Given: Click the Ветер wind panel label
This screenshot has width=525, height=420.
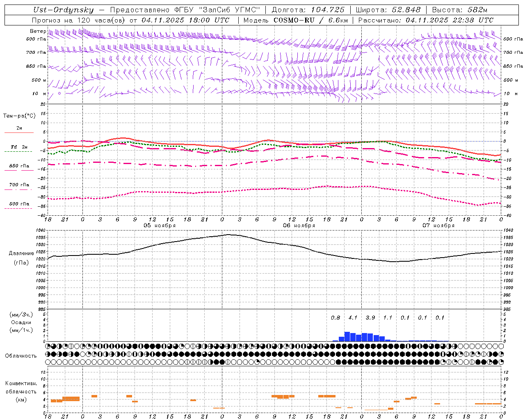Looking at the screenshot, I should [38, 31].
